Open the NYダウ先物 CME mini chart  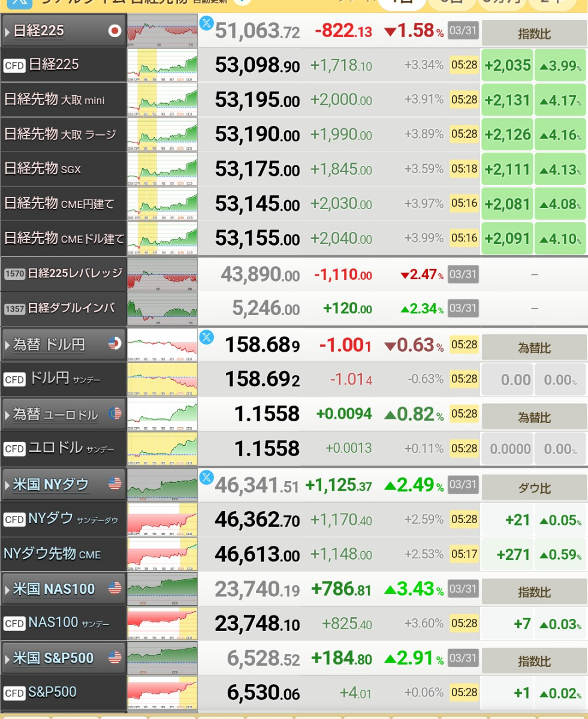point(162,554)
